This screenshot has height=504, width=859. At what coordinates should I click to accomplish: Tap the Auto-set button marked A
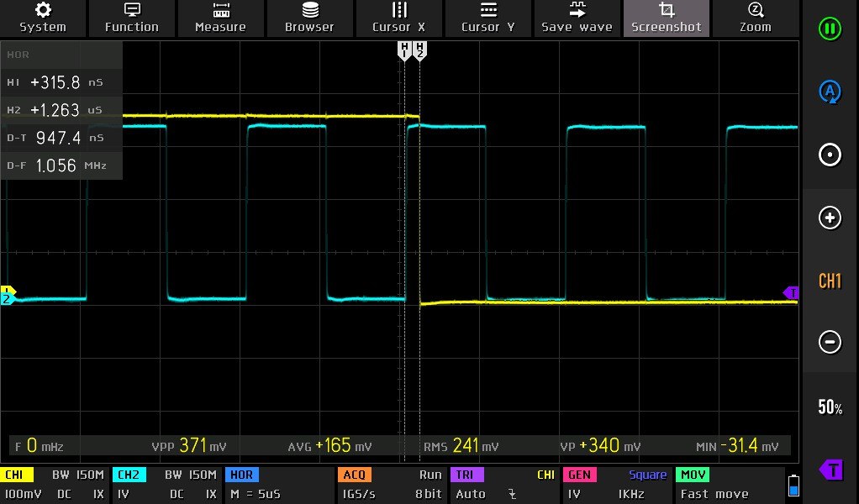pos(830,92)
